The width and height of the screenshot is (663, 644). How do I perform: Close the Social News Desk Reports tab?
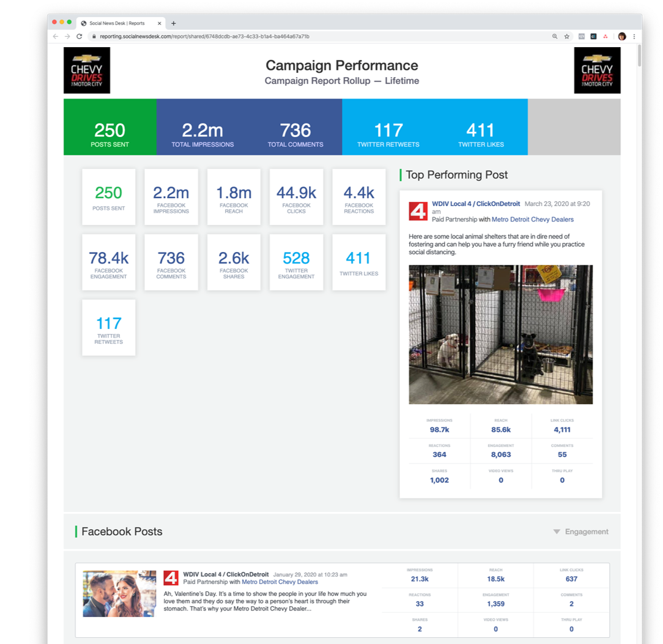click(x=160, y=23)
